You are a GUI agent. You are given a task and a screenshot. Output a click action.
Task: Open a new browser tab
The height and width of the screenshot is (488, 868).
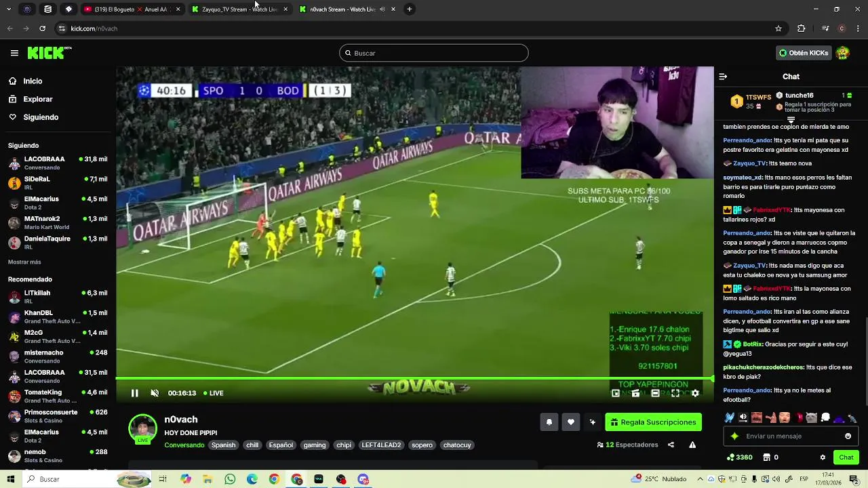(x=410, y=9)
